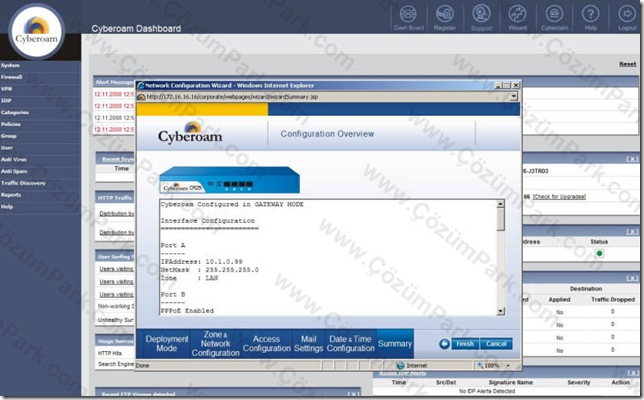Click the Applied column header
The image size is (644, 400).
pyautogui.click(x=559, y=299)
